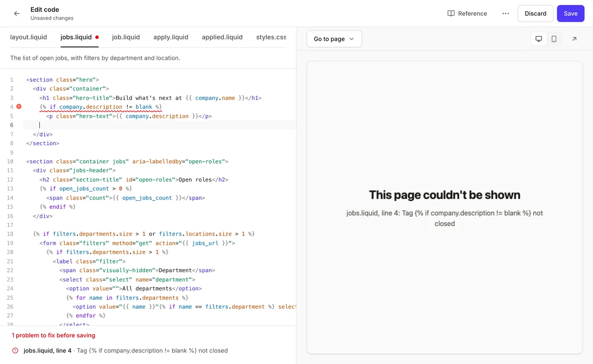
Task: Click the back arrow icon
Action: click(17, 13)
